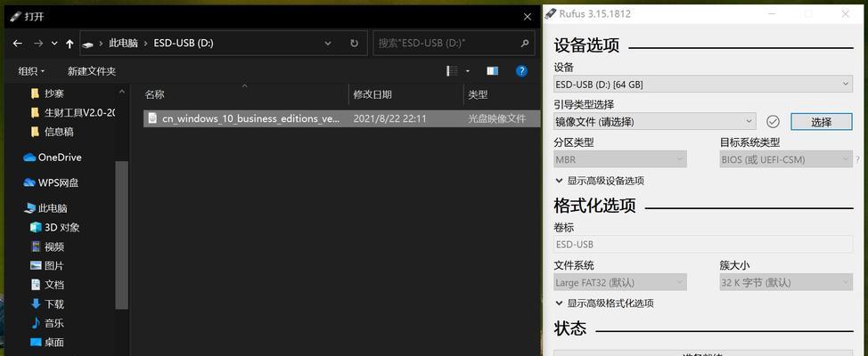Open view options dropdown arrow

tap(467, 71)
